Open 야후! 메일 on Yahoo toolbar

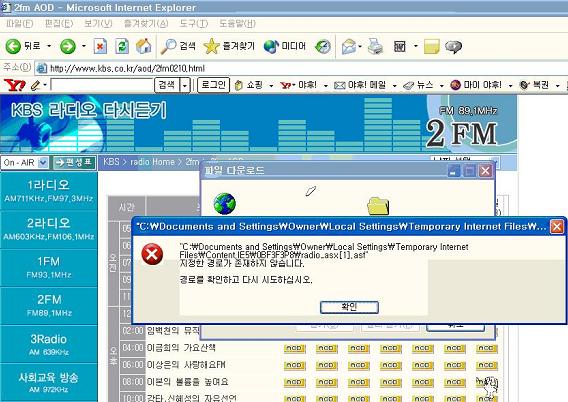tap(360, 85)
